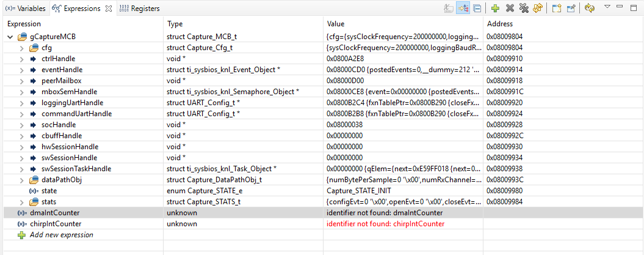Click green plus Add Expression toolbar icon
Screen dimensions: 644x255
[x=496, y=9]
